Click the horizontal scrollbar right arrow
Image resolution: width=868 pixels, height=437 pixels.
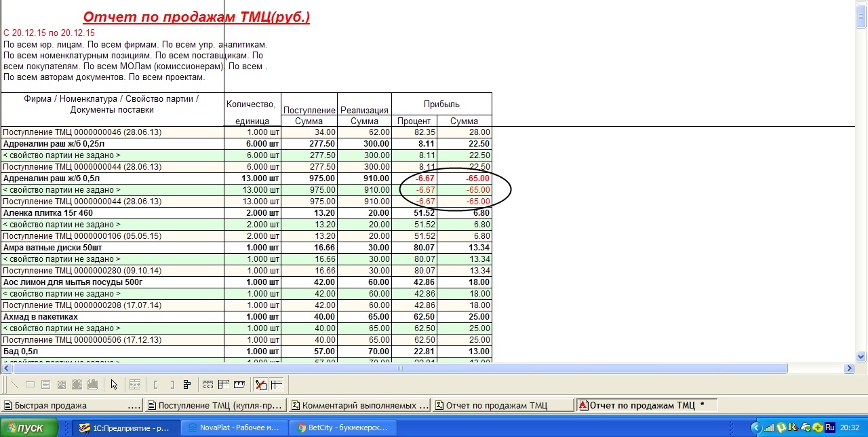click(849, 368)
